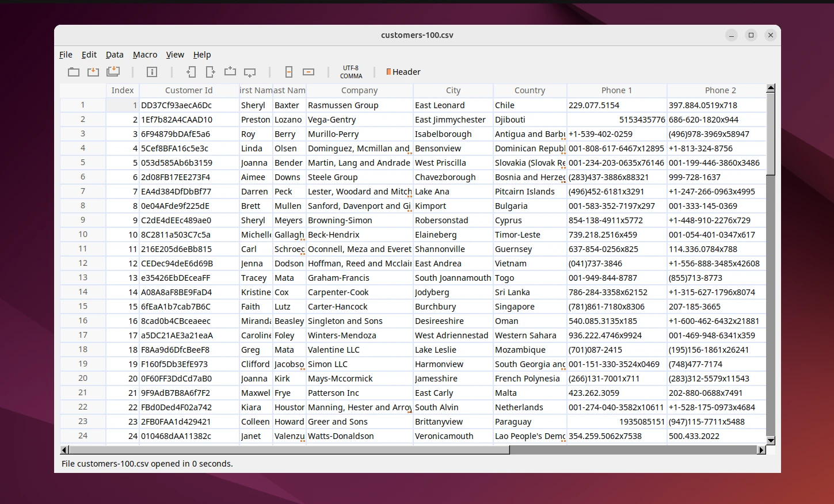Open the document info icon
The image size is (834, 504).
(152, 72)
